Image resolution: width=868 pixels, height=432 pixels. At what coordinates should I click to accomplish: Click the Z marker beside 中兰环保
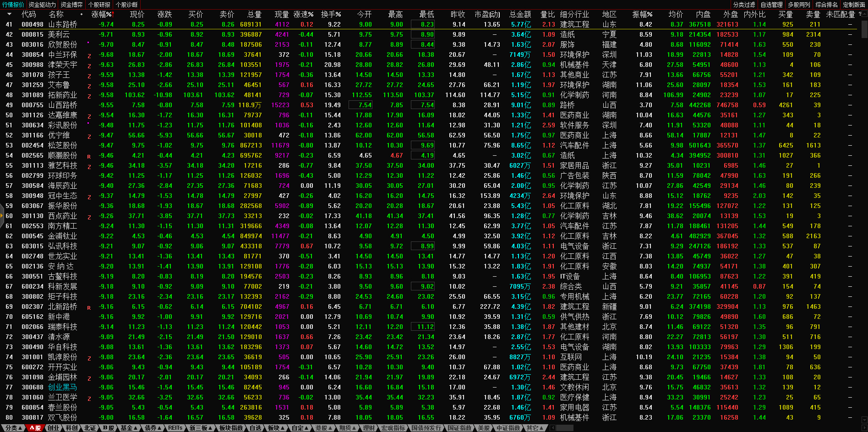pyautogui.click(x=89, y=55)
